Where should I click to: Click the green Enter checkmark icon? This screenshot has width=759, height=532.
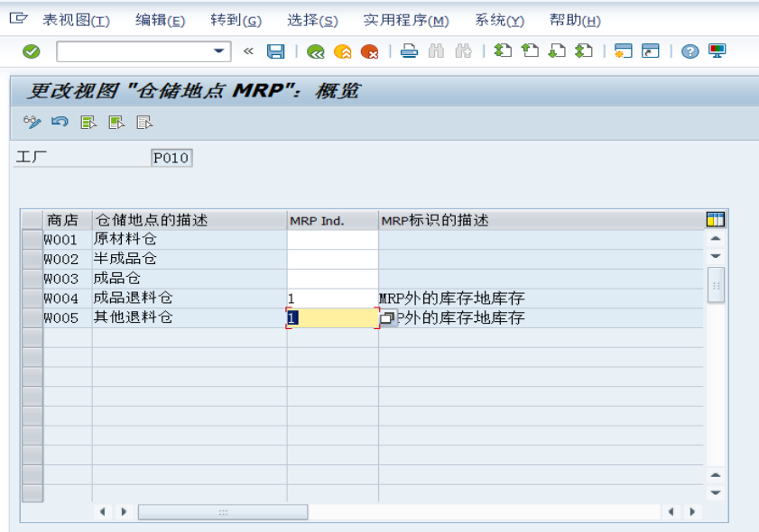[x=32, y=51]
